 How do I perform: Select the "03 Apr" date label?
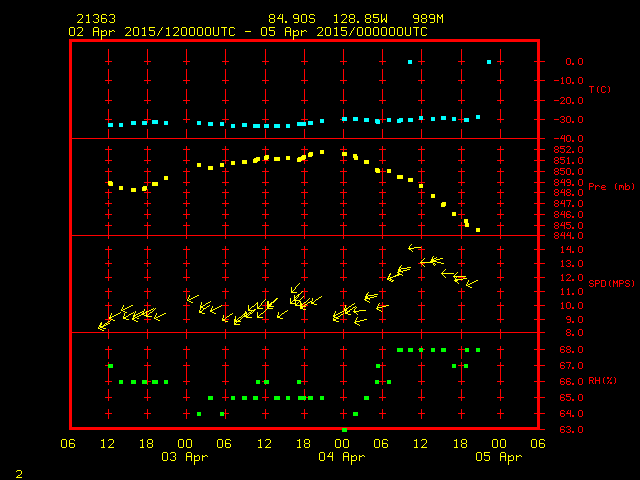[x=185, y=457]
